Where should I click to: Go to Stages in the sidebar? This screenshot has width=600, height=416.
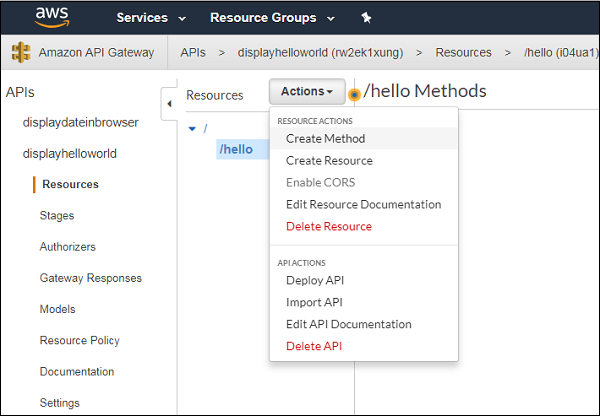[57, 216]
